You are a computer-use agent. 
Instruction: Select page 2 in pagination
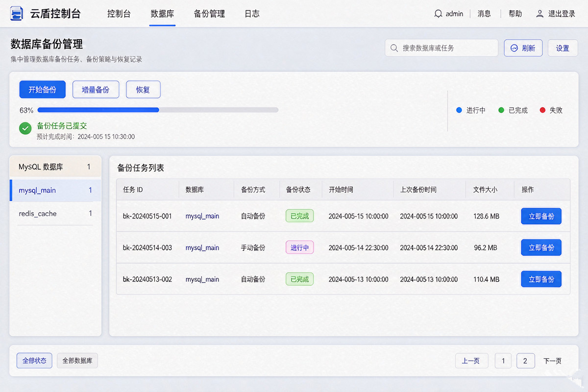point(525,361)
